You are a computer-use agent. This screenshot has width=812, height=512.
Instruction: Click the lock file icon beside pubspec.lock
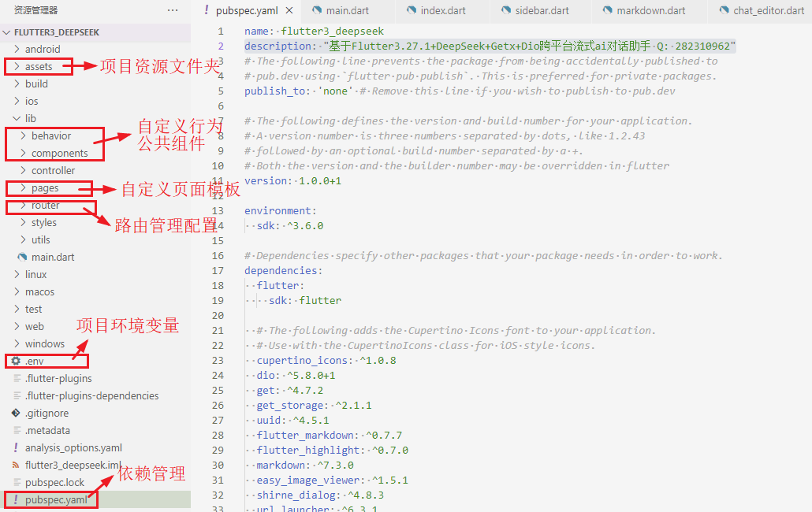tap(18, 482)
